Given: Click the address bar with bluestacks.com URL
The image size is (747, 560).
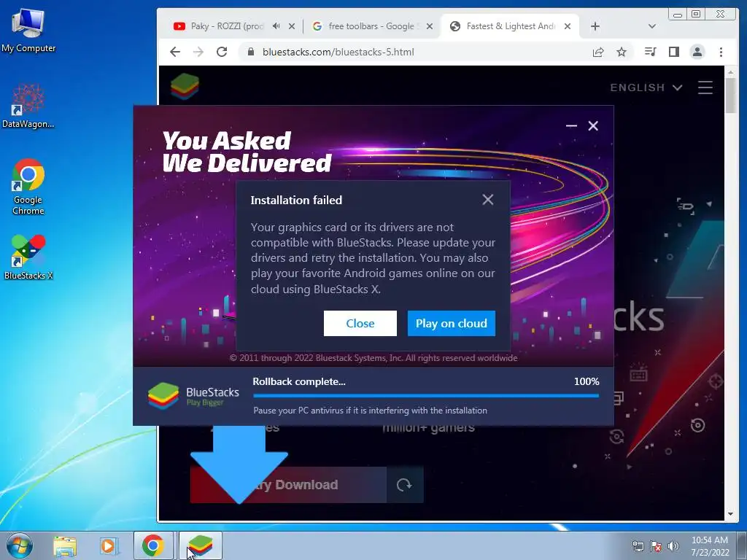Looking at the screenshot, I should (x=338, y=52).
